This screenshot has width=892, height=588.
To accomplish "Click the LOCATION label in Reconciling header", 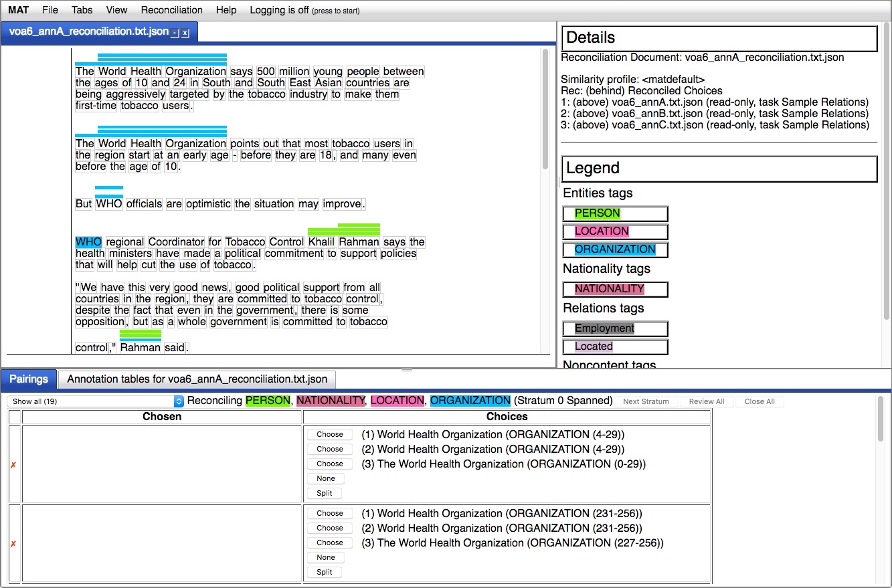I will (x=397, y=401).
